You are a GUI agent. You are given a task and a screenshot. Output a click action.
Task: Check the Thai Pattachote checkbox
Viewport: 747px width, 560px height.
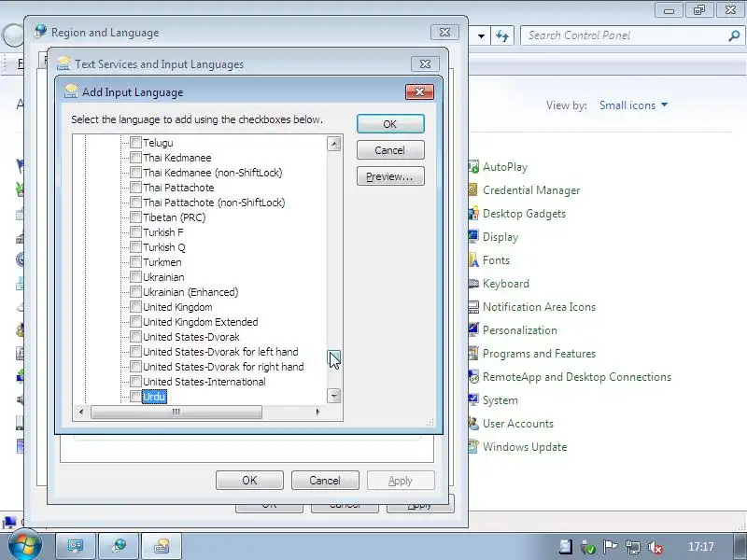point(135,188)
